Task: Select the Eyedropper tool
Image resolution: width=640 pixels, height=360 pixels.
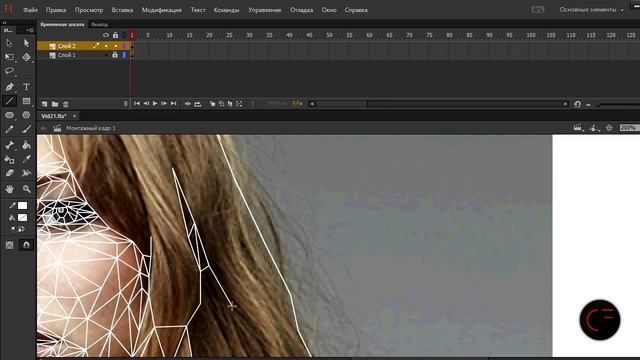Action: [x=26, y=159]
